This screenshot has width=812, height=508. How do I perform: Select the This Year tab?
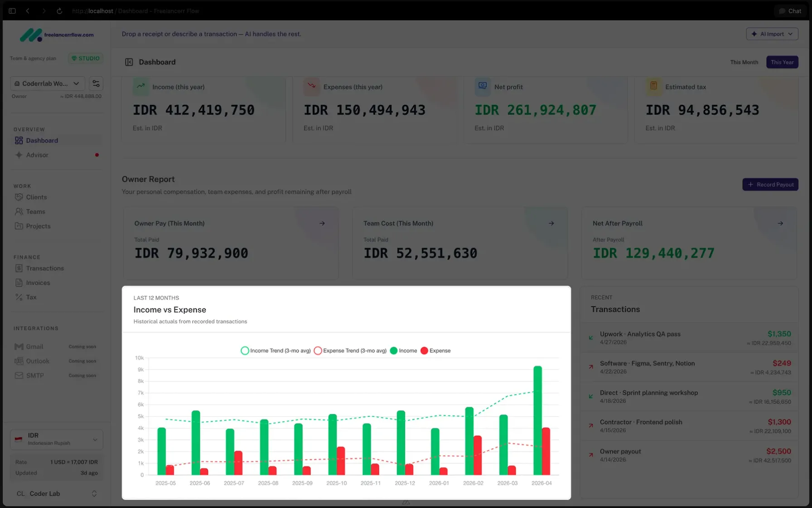pyautogui.click(x=782, y=62)
